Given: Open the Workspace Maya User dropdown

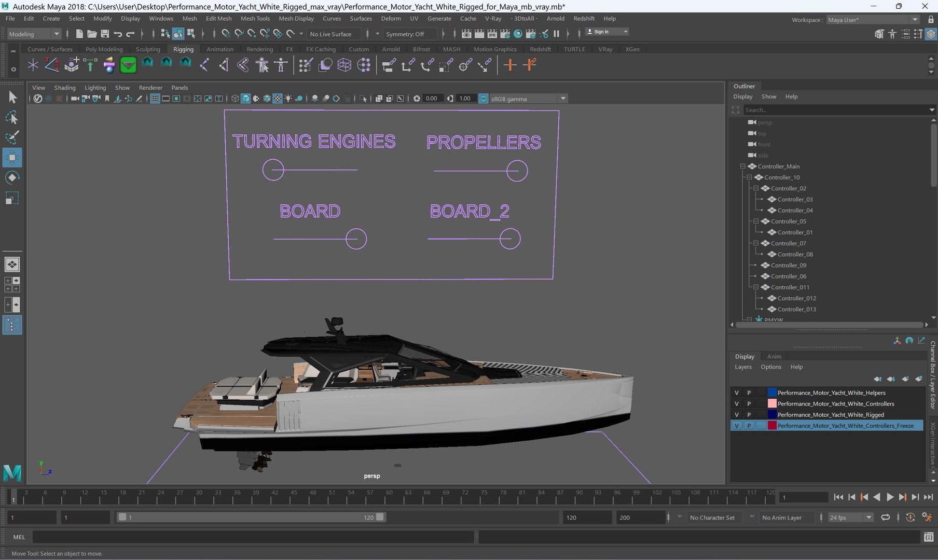Looking at the screenshot, I should [x=873, y=20].
